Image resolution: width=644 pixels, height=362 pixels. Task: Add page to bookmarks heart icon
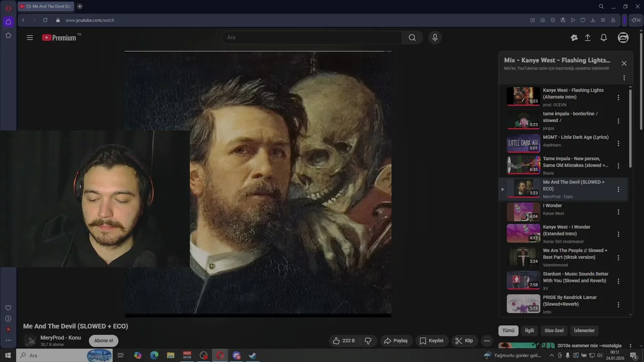pos(583,20)
